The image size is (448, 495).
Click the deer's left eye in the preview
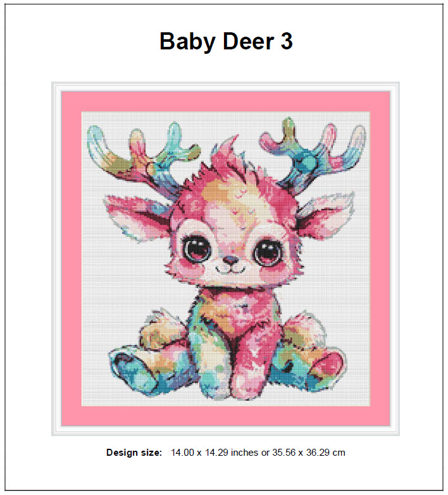[196, 247]
